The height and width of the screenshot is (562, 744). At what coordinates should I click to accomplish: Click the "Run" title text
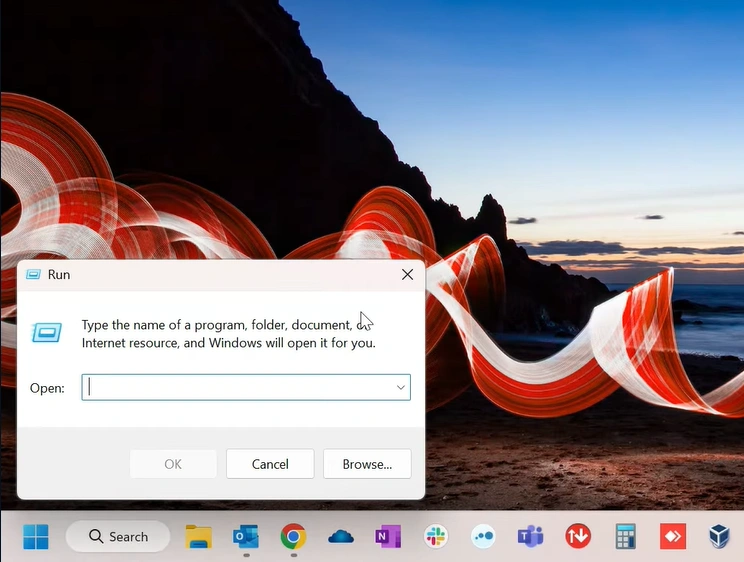click(59, 275)
